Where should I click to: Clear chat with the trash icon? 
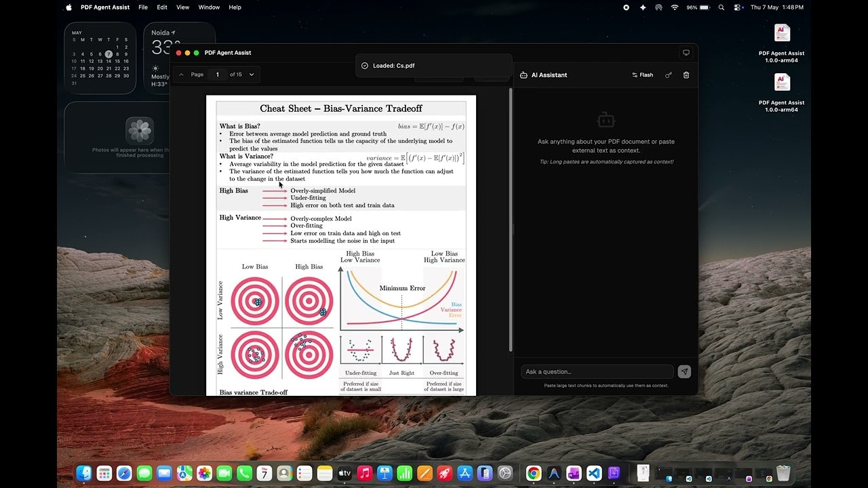pos(686,75)
